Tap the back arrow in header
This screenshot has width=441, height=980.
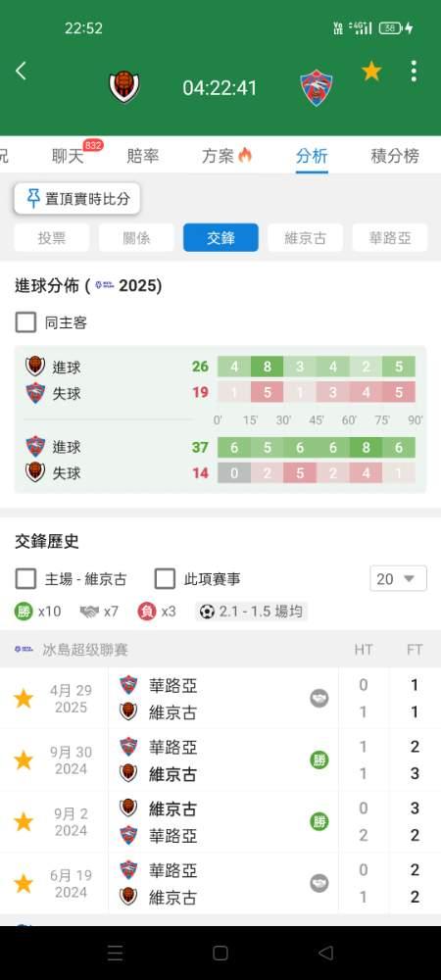[21, 71]
